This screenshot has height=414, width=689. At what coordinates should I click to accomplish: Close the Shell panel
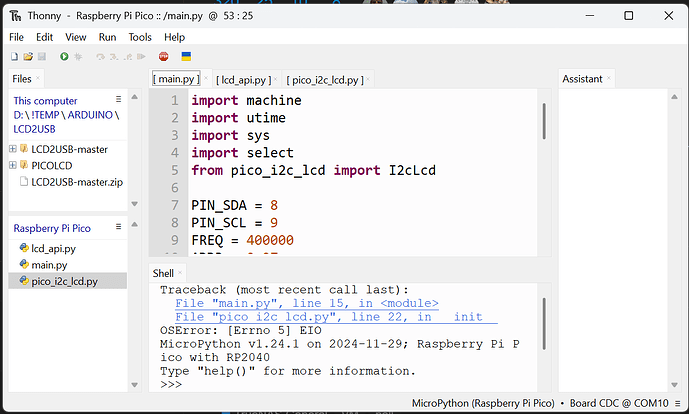click(180, 272)
